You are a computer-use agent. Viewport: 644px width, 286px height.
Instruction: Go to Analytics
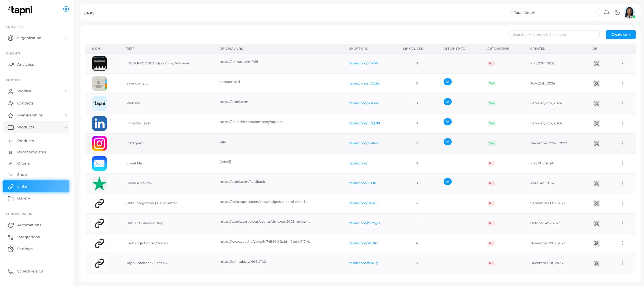36,65
